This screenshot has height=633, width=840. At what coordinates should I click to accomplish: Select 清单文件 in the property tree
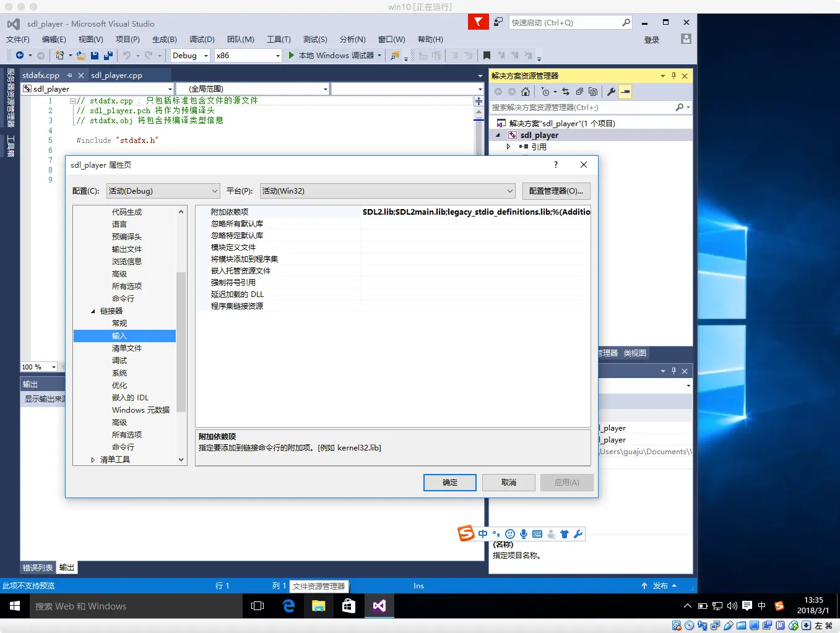pos(127,348)
